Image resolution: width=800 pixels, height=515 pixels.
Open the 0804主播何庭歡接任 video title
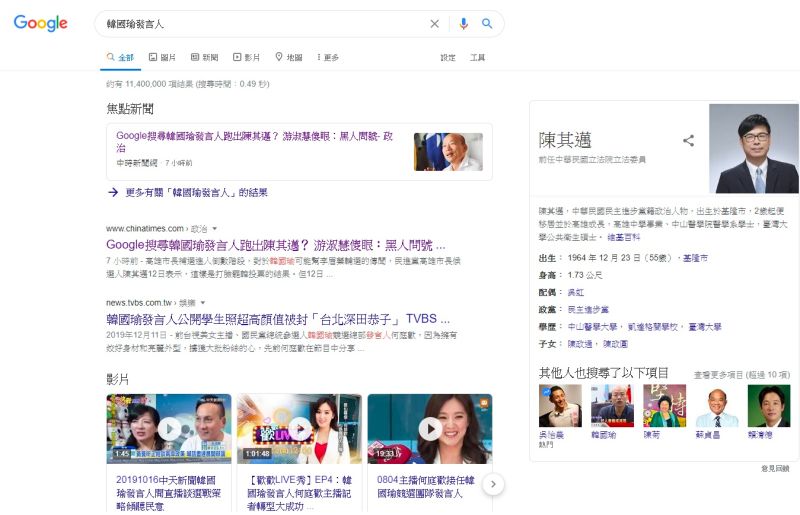point(426,486)
